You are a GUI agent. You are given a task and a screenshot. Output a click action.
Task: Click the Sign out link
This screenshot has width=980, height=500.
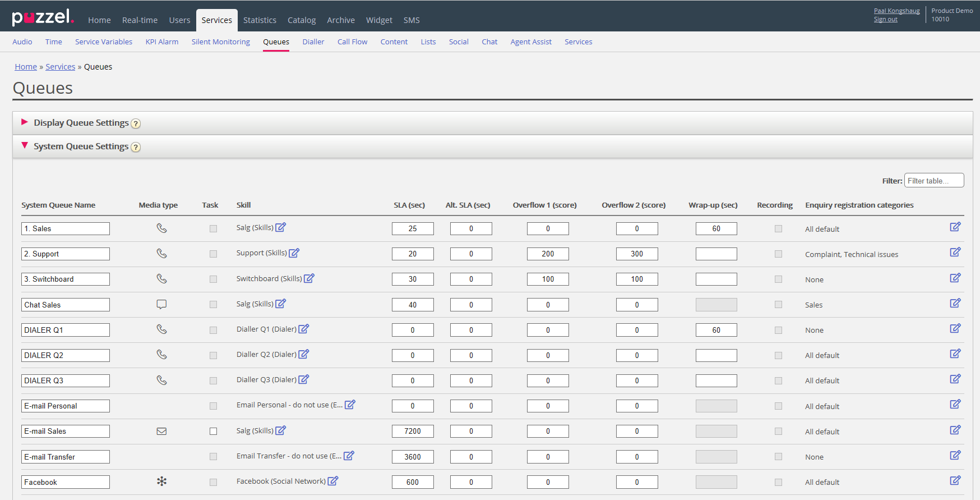[x=885, y=20]
